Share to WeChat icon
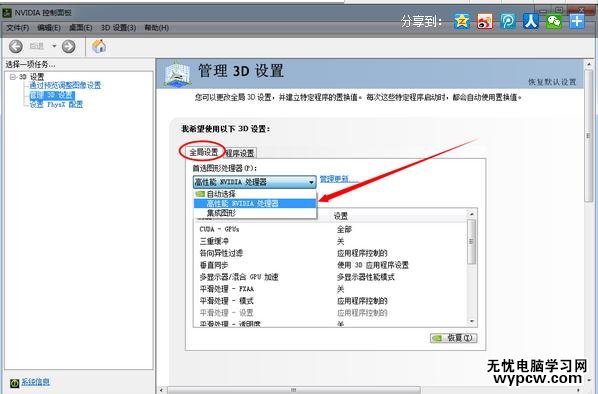This screenshot has height=394, width=598. tap(554, 21)
